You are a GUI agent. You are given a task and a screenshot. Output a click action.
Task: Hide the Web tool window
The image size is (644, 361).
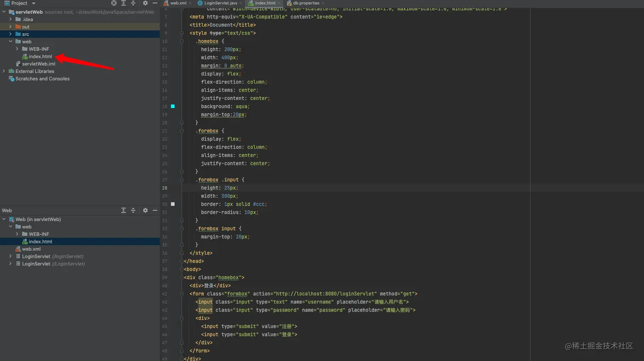coord(155,210)
